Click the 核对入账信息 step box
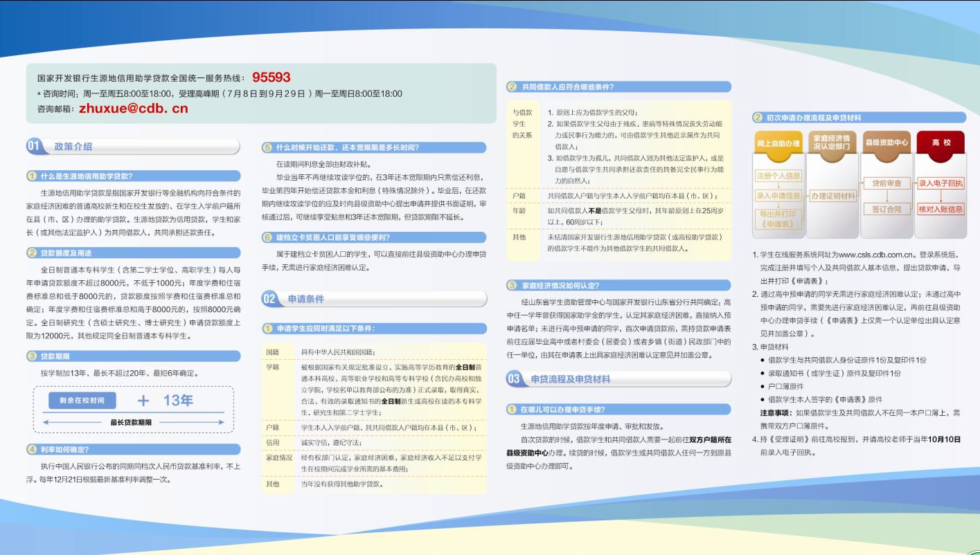This screenshot has height=555, width=980. pos(941,209)
